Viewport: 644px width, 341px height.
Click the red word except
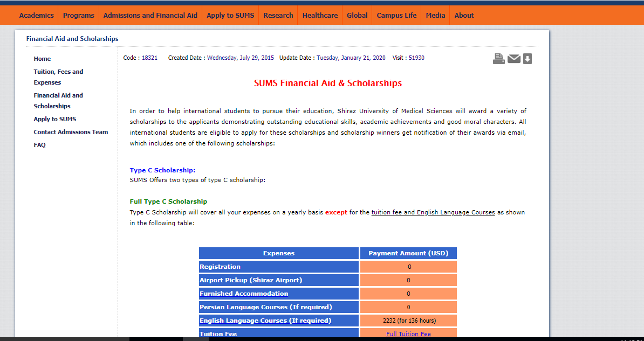point(336,213)
